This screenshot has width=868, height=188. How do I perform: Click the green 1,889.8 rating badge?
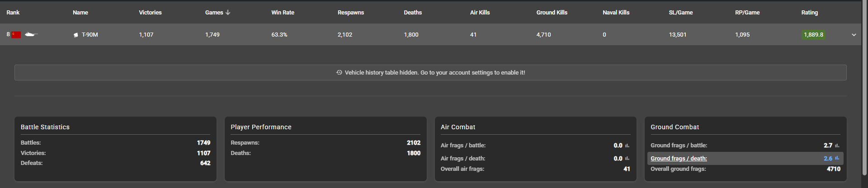813,35
